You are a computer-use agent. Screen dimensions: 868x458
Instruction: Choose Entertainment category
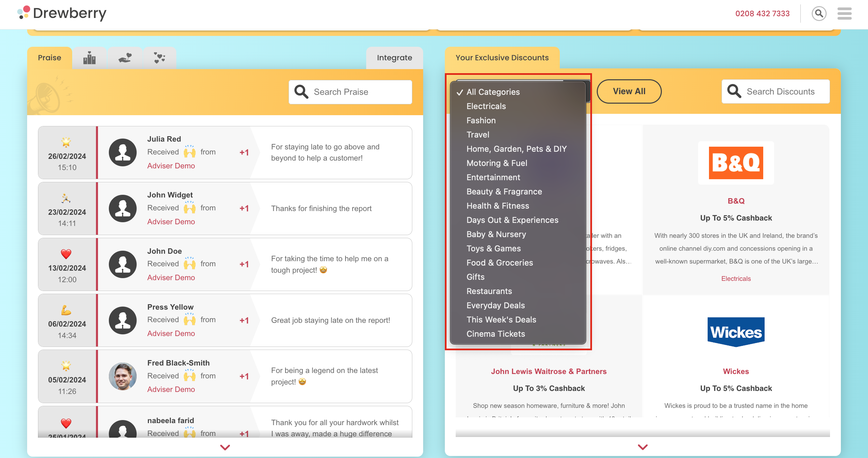[x=518, y=178]
